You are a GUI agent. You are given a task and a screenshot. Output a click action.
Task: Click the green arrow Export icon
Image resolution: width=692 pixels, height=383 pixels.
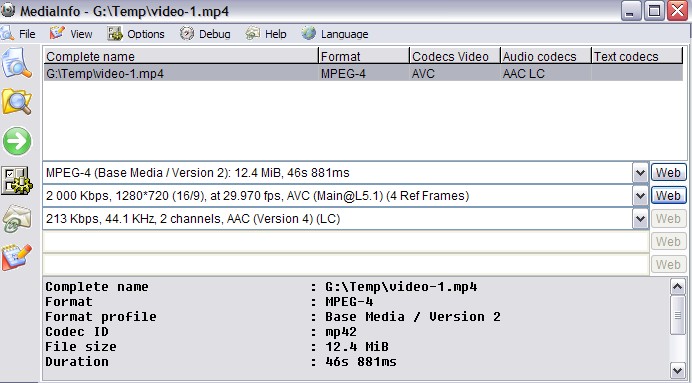pyautogui.click(x=17, y=141)
